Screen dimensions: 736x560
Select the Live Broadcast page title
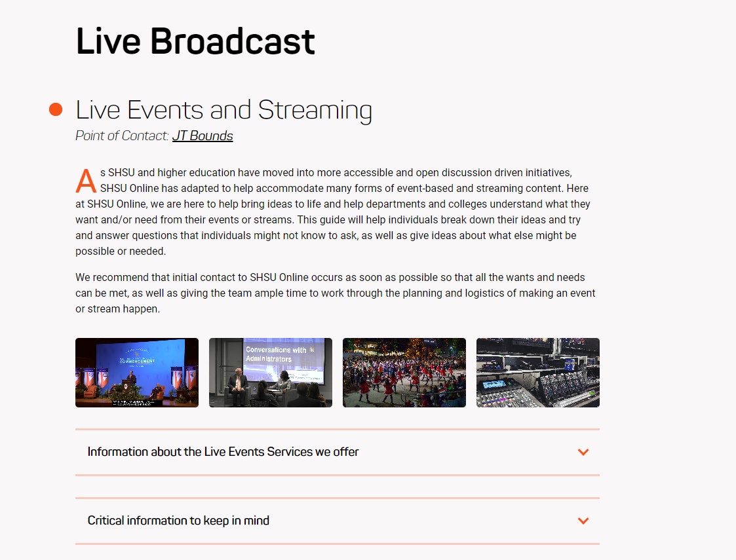coord(195,41)
